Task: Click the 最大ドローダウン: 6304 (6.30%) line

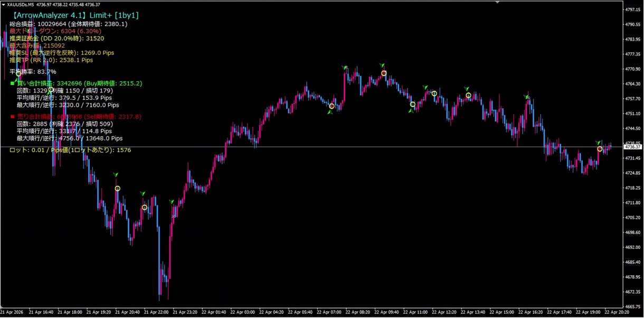Action: click(x=55, y=31)
